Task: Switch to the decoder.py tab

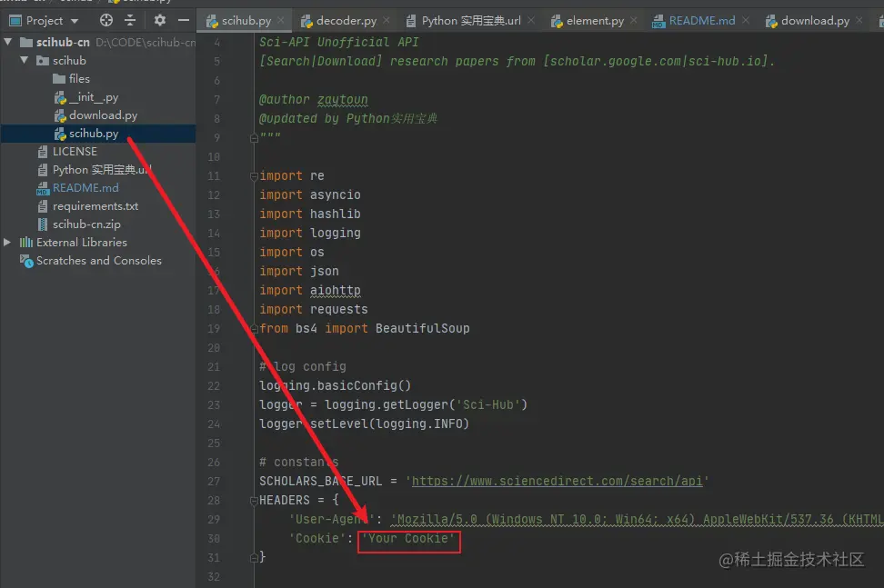Action: pos(347,21)
